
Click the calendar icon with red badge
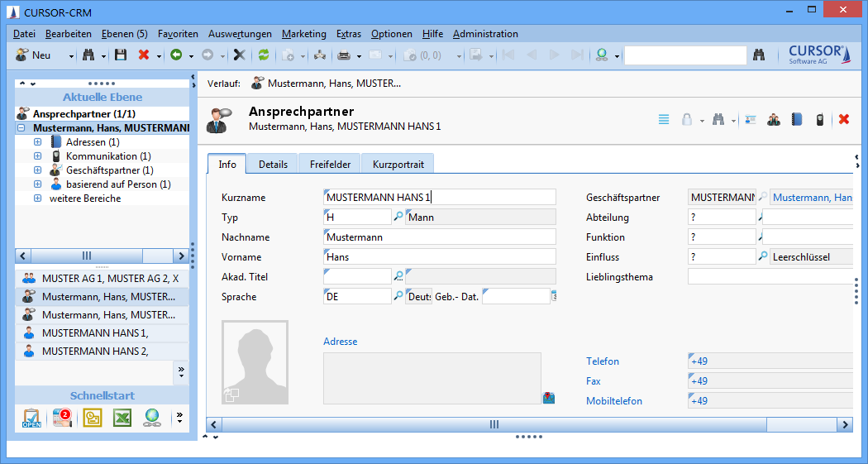(x=62, y=418)
